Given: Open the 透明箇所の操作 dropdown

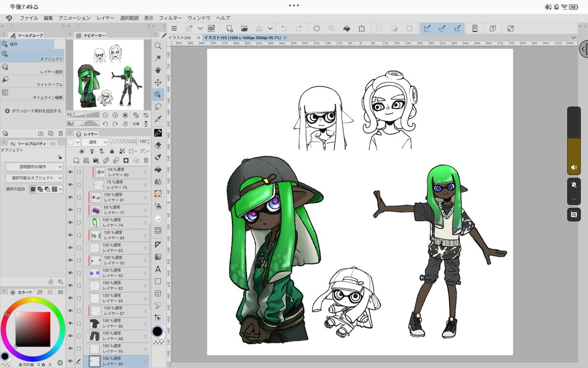Looking at the screenshot, I should click(34, 166).
